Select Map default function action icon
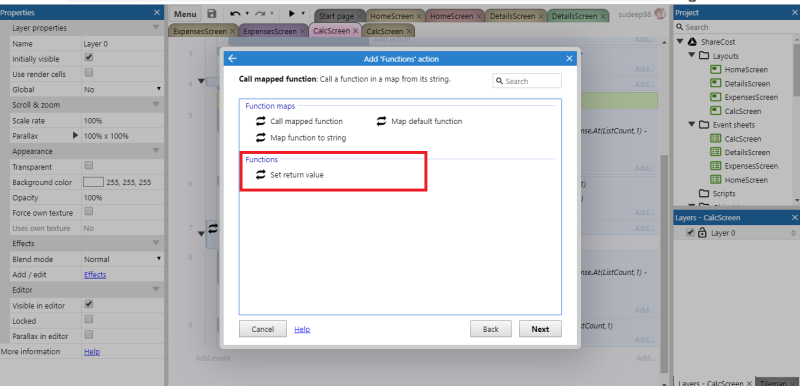The width and height of the screenshot is (800, 386). [382, 121]
